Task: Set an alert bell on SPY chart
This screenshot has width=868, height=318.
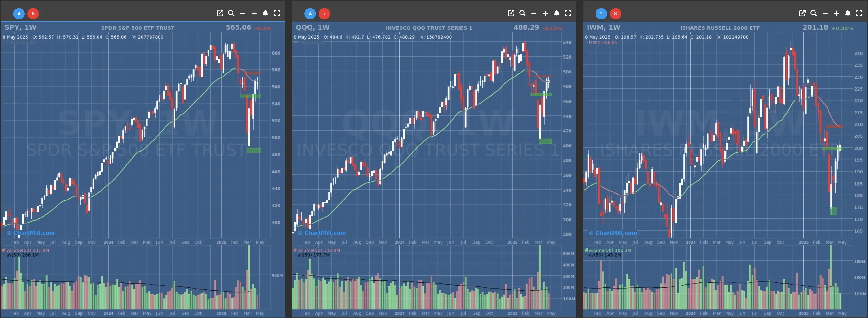Action: [266, 13]
